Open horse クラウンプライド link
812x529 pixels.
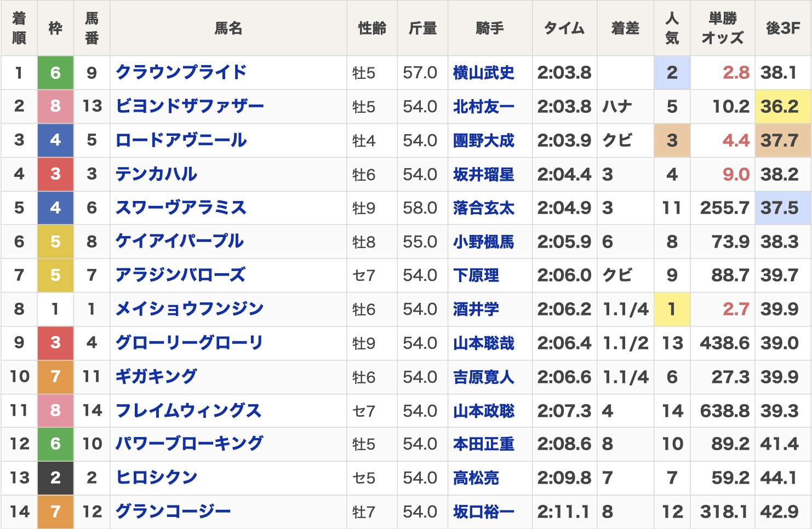181,72
